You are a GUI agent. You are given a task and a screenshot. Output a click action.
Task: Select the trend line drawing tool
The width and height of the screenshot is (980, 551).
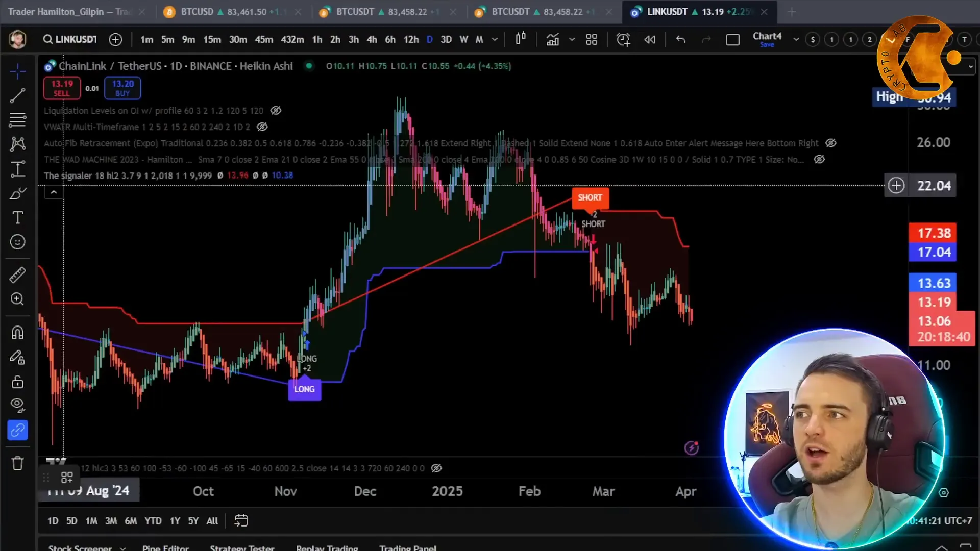(x=17, y=95)
